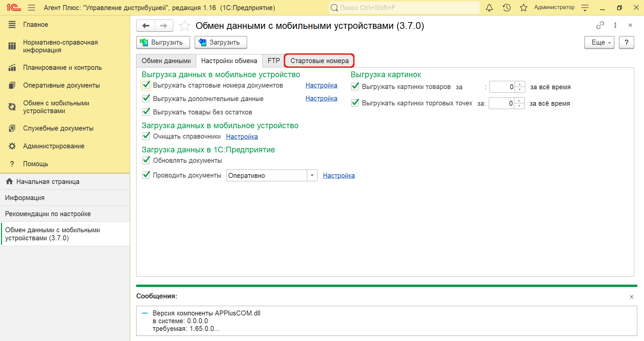This screenshot has width=644, height=341.
Task: Click the 1C logo icon
Action: tap(14, 7)
